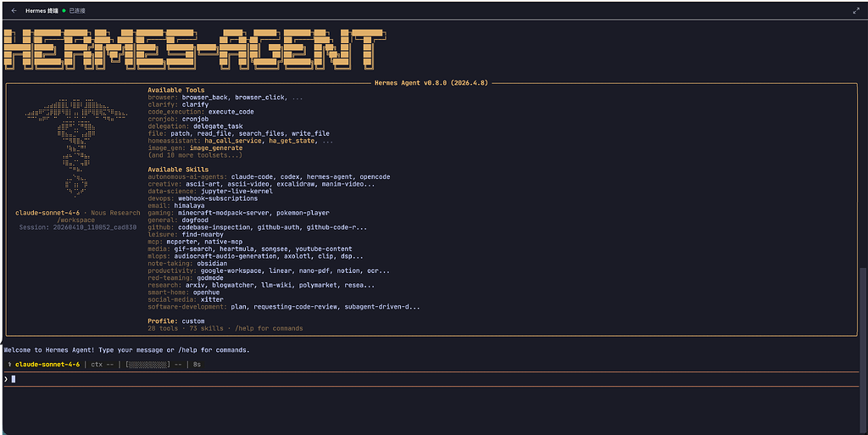Click the autonomous-ai-agents skills line
The image size is (868, 435).
pyautogui.click(x=269, y=176)
